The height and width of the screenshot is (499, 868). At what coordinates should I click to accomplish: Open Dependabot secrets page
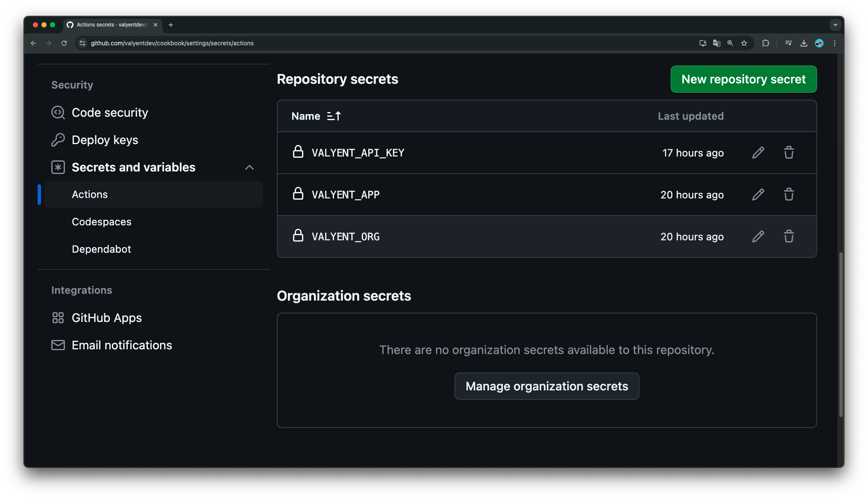[x=101, y=249]
